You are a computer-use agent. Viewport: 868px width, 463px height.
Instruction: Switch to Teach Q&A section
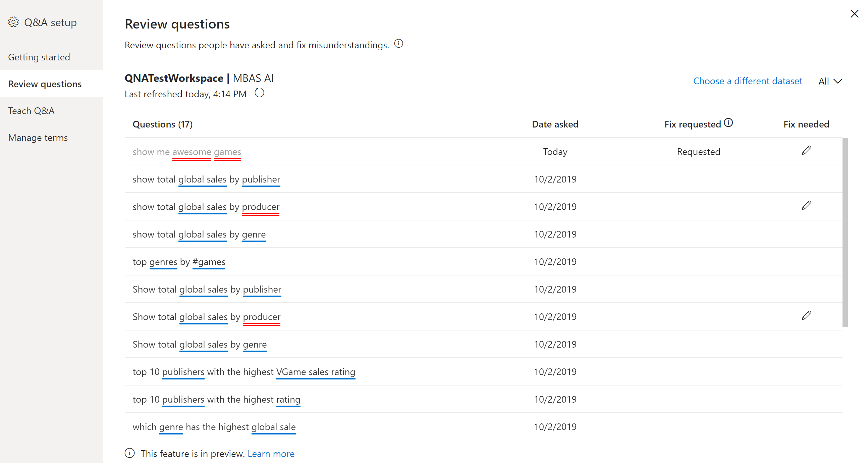[x=31, y=111]
